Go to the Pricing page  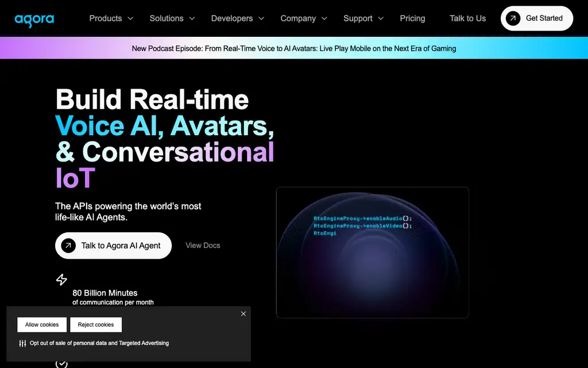coord(412,18)
